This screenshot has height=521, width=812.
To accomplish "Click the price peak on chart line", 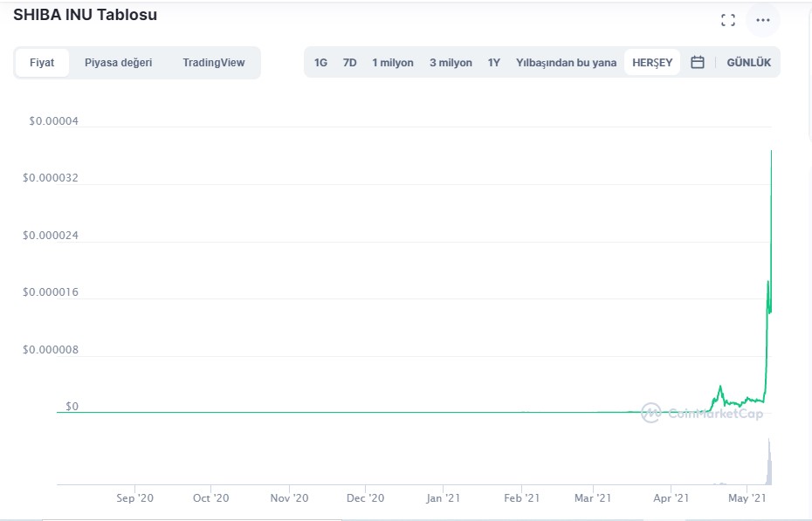I will click(x=771, y=152).
